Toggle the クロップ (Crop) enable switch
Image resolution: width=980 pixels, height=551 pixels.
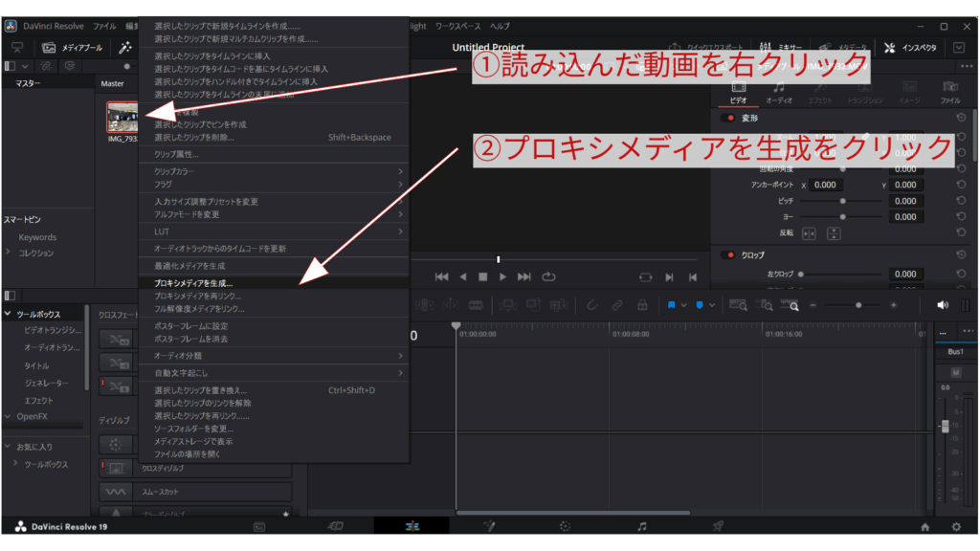click(x=728, y=254)
